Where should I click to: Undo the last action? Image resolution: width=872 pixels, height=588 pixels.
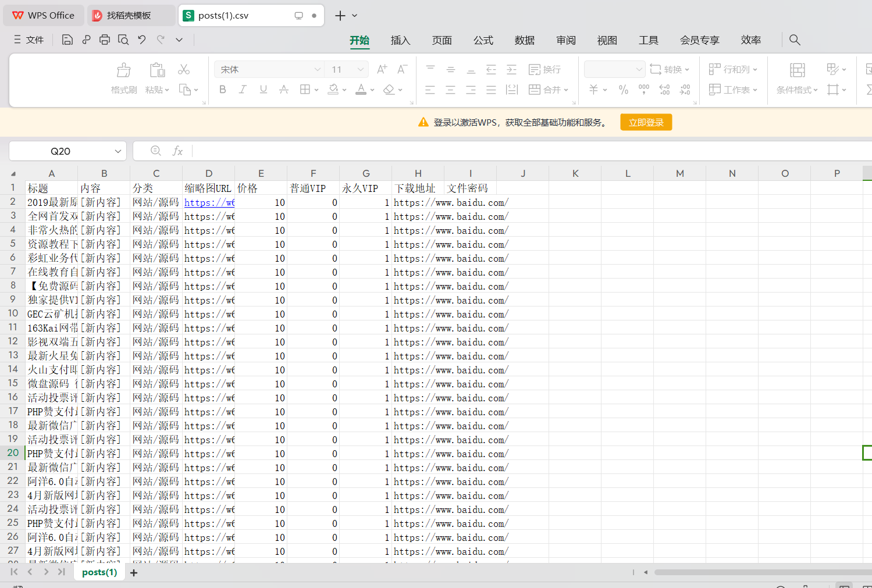(142, 40)
